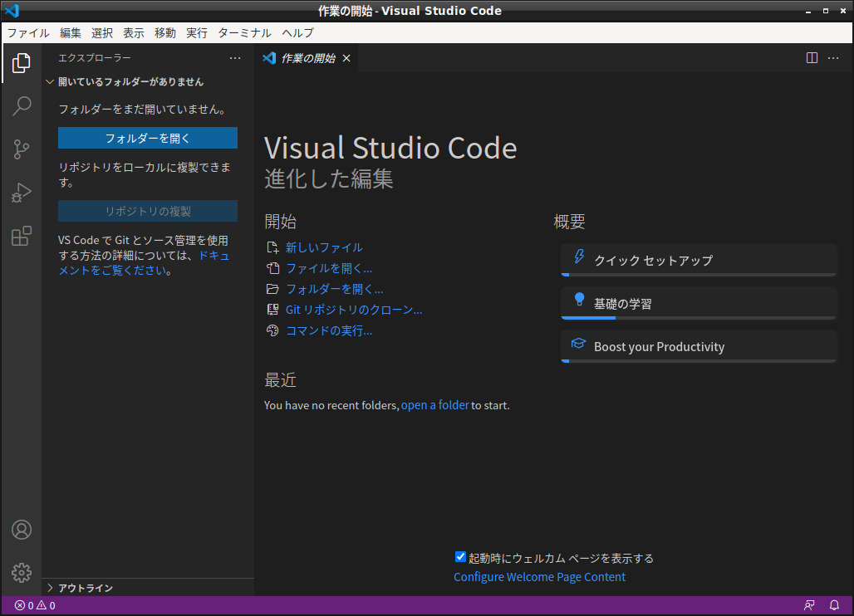Click the folder icon beside フォルダーを開く

click(272, 289)
